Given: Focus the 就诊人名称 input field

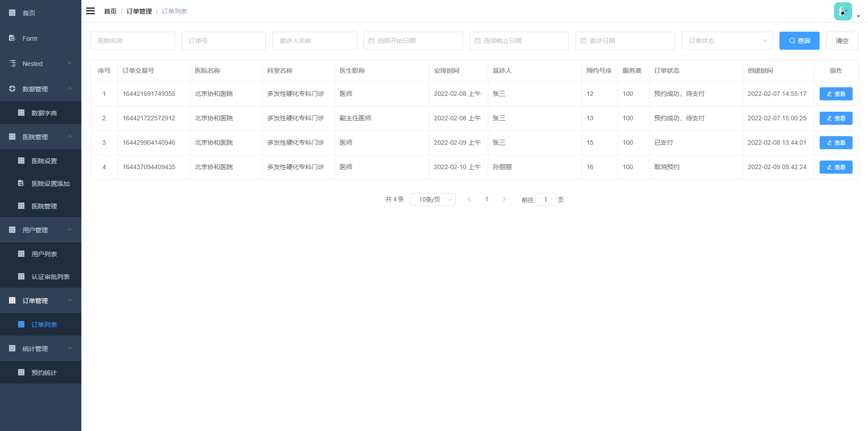Looking at the screenshot, I should click(x=315, y=41).
